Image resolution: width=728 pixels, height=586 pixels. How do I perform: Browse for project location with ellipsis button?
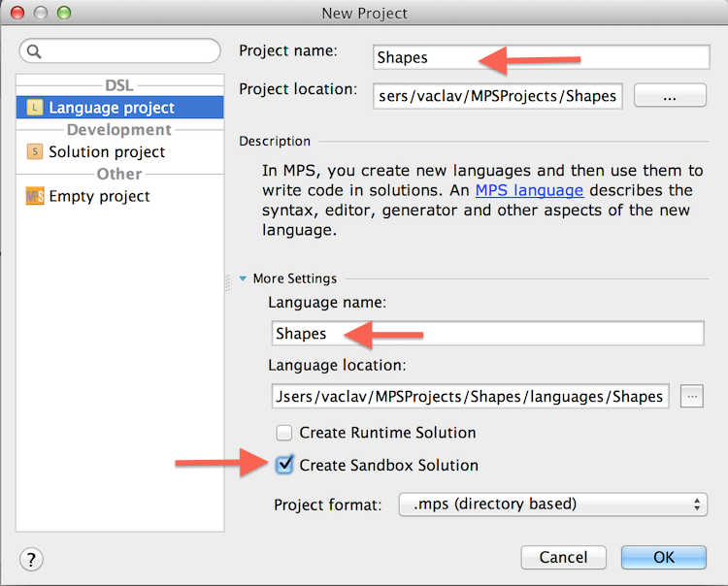coord(669,96)
